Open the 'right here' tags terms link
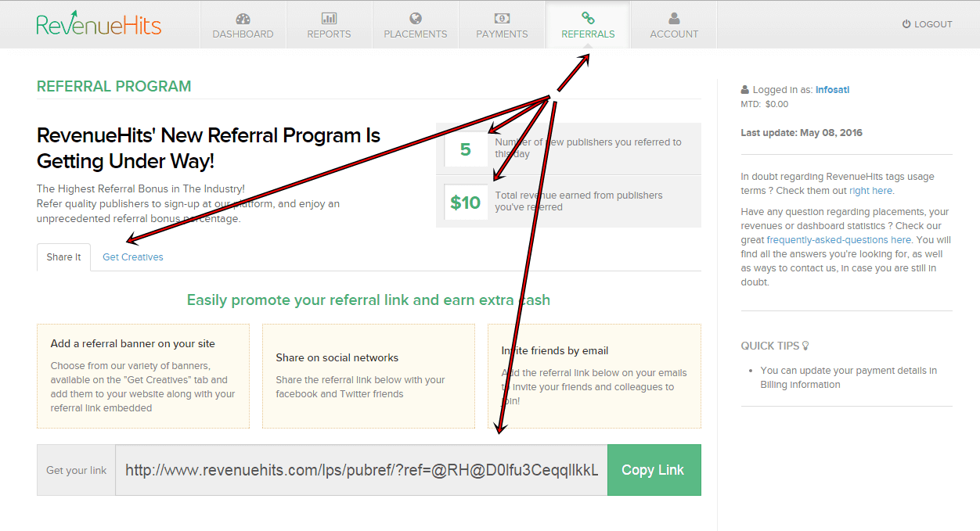Viewport: 980px width, 531px height. [870, 191]
